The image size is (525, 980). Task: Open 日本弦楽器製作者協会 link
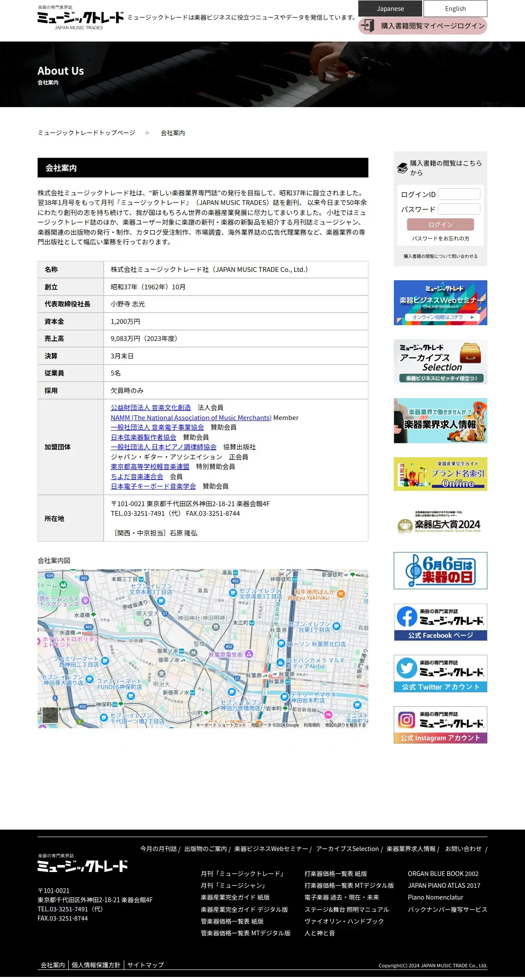coord(143,437)
